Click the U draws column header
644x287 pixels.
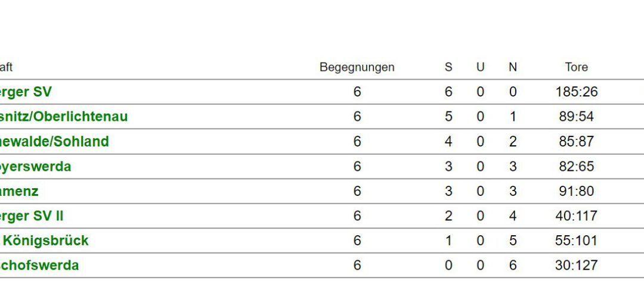(x=480, y=67)
